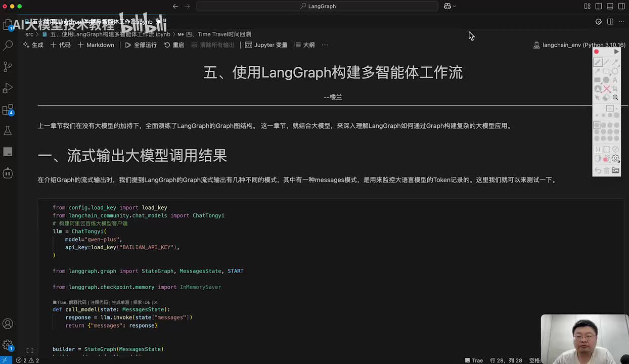629x364 pixels.
Task: Click the customize layout icon
Action: [x=588, y=6]
